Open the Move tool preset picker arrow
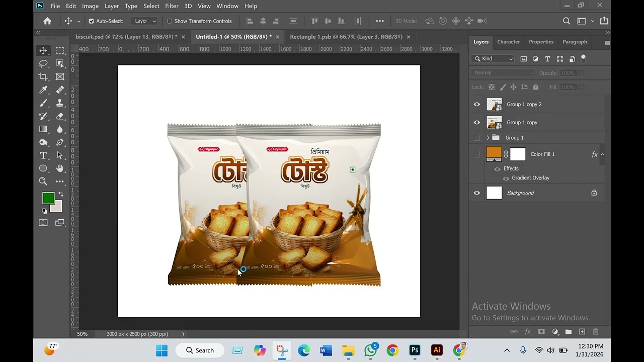The height and width of the screenshot is (362, 644). pyautogui.click(x=78, y=21)
